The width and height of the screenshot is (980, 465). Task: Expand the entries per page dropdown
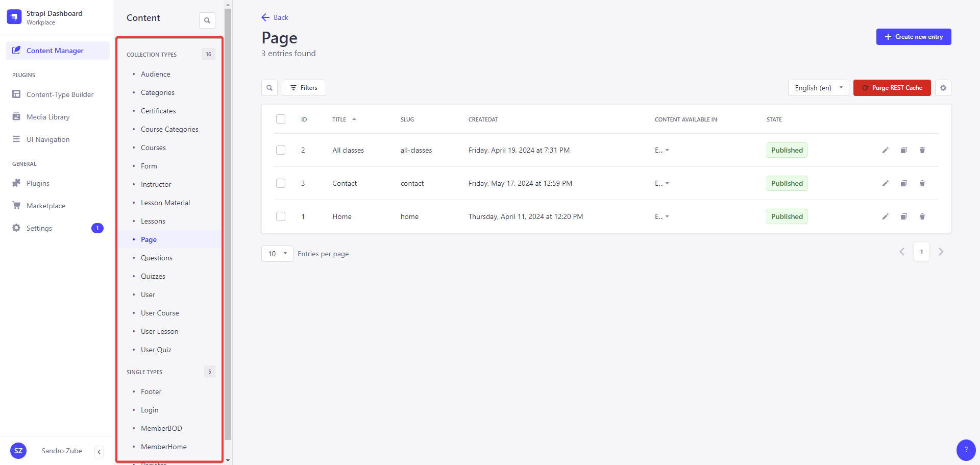(x=277, y=254)
